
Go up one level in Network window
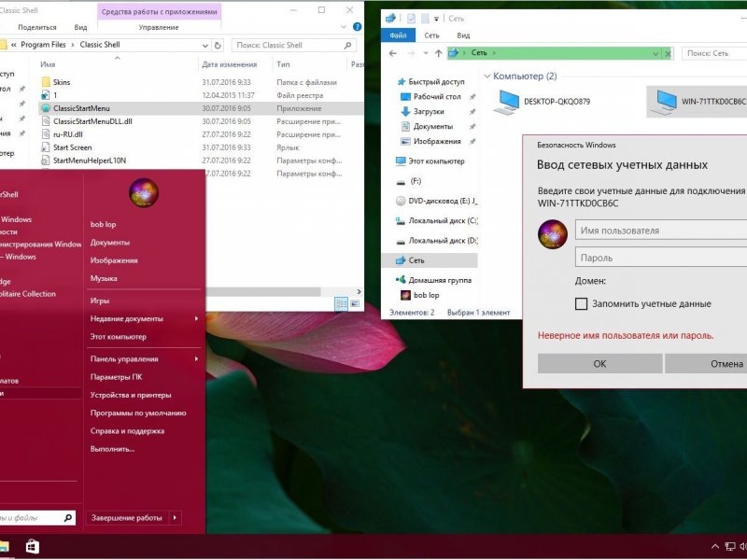438,53
